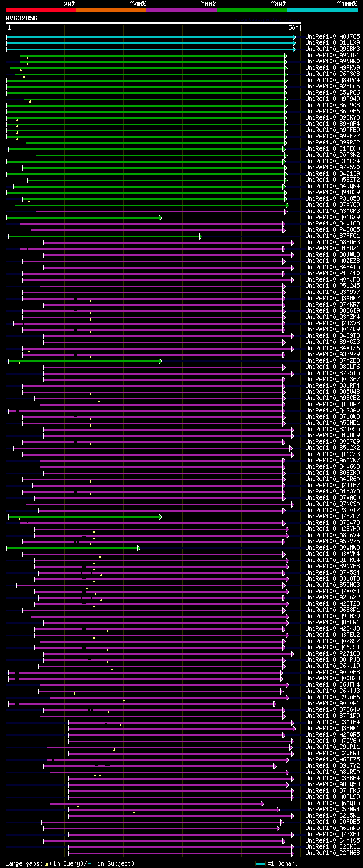
Task: Click the query name AV632056
Action: click(22, 18)
